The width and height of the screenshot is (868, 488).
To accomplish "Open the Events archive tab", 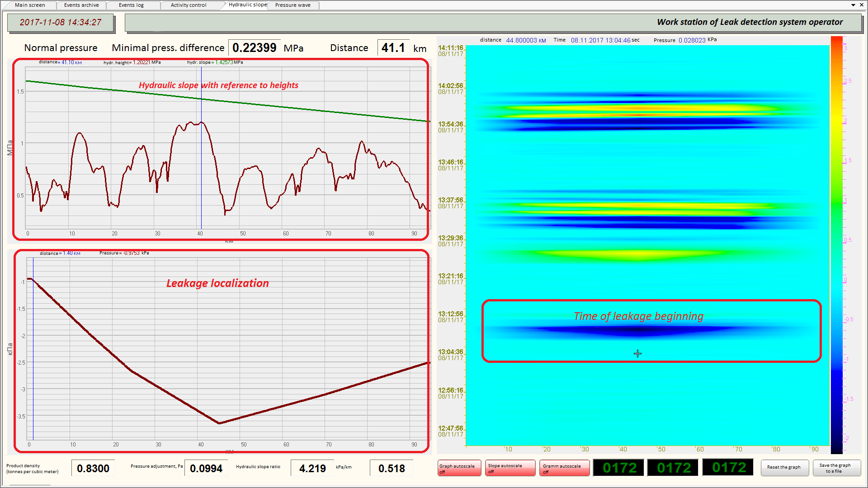I will point(81,5).
